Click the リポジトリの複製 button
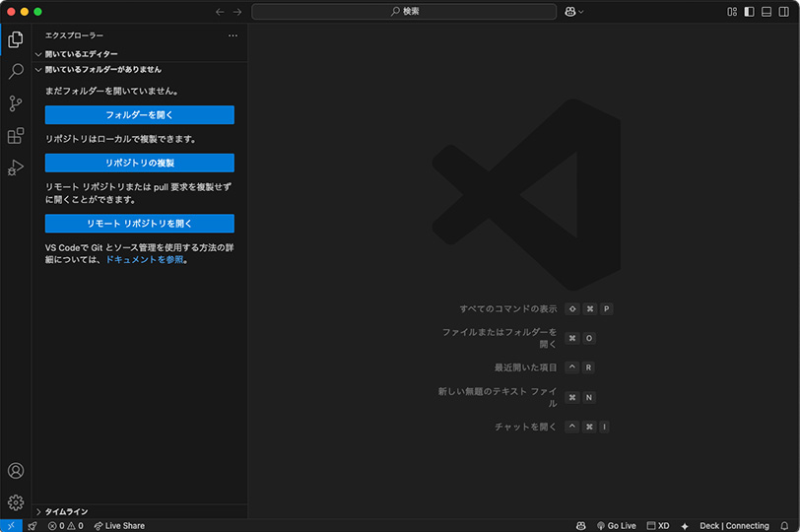The height and width of the screenshot is (532, 800). click(139, 163)
